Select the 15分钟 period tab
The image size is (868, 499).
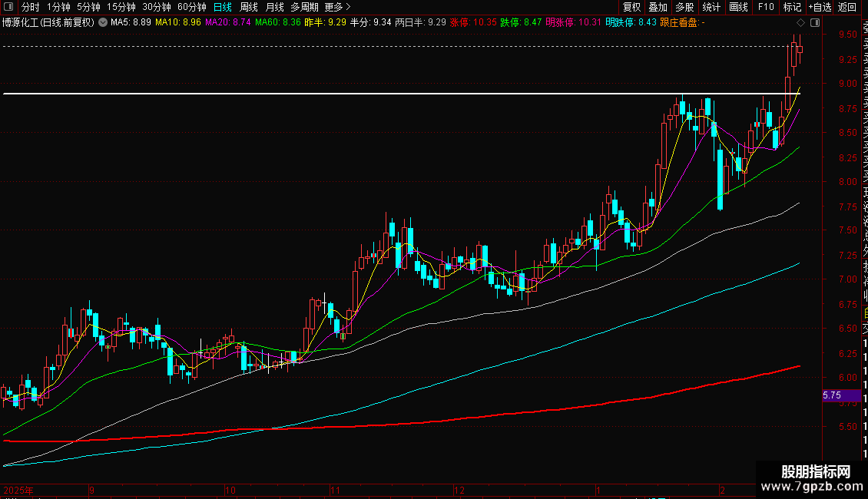[121, 7]
